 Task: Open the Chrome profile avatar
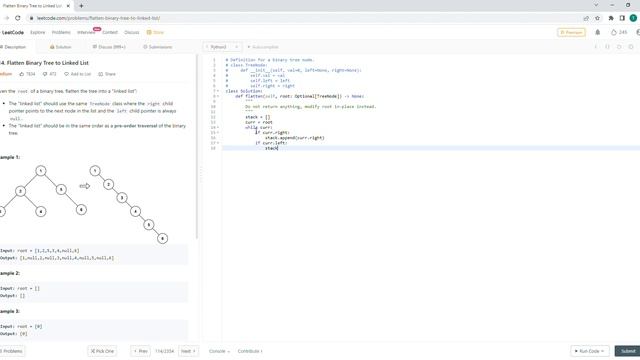click(633, 18)
